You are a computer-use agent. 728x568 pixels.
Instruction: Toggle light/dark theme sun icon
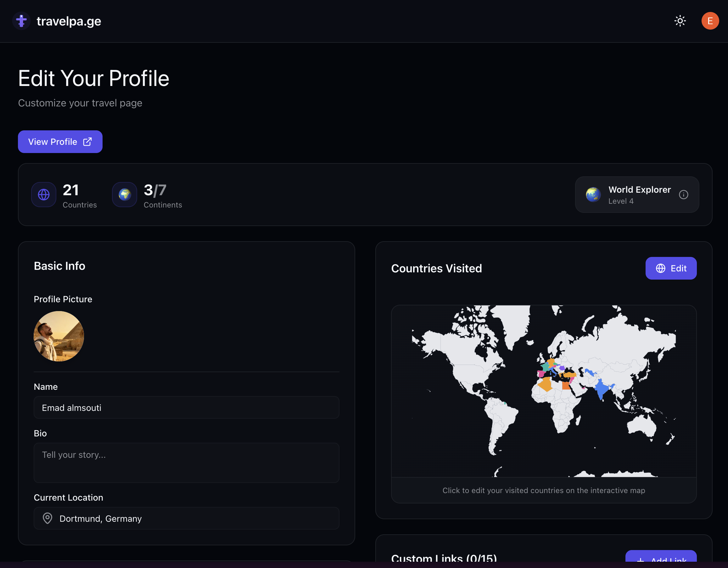pos(680,21)
